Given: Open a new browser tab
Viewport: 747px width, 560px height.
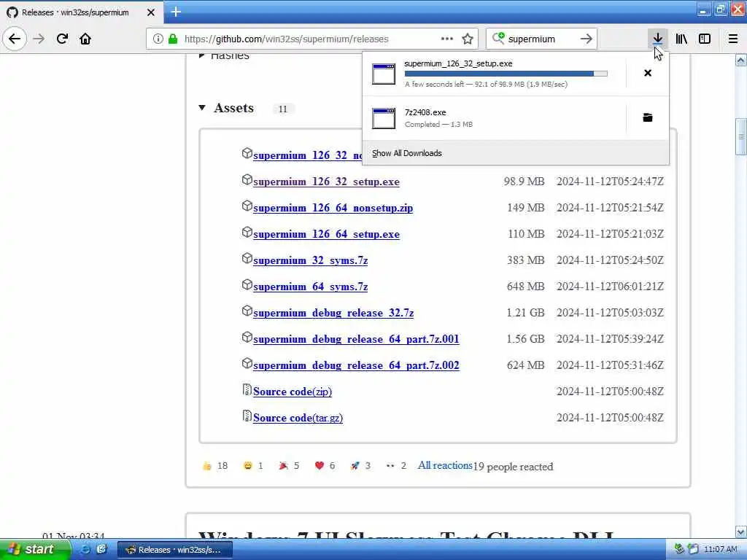Looking at the screenshot, I should 176,12.
